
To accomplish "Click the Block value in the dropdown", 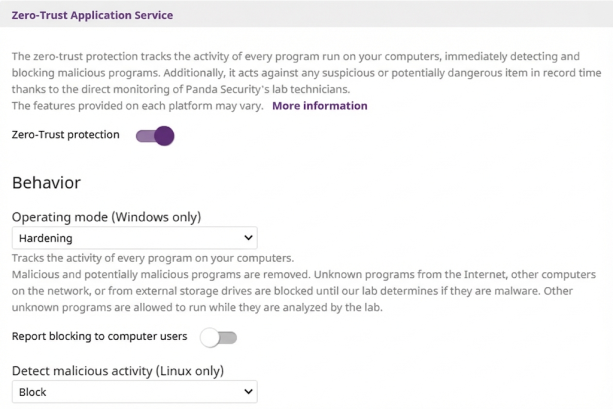I will (x=33, y=392).
